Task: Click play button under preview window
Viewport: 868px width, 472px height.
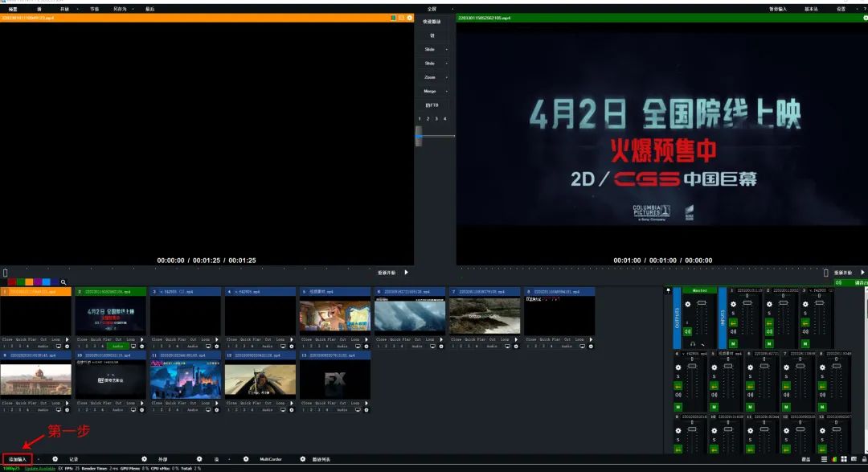Action: (x=407, y=273)
